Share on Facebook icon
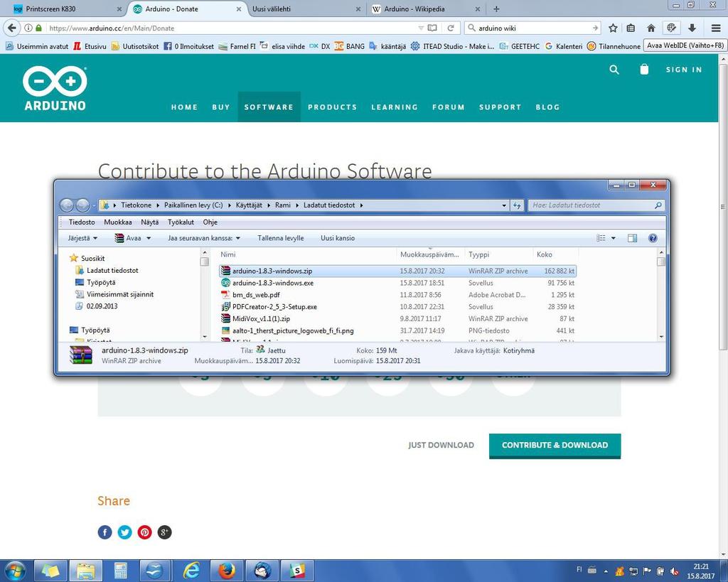This screenshot has height=582, width=728. pos(105,532)
